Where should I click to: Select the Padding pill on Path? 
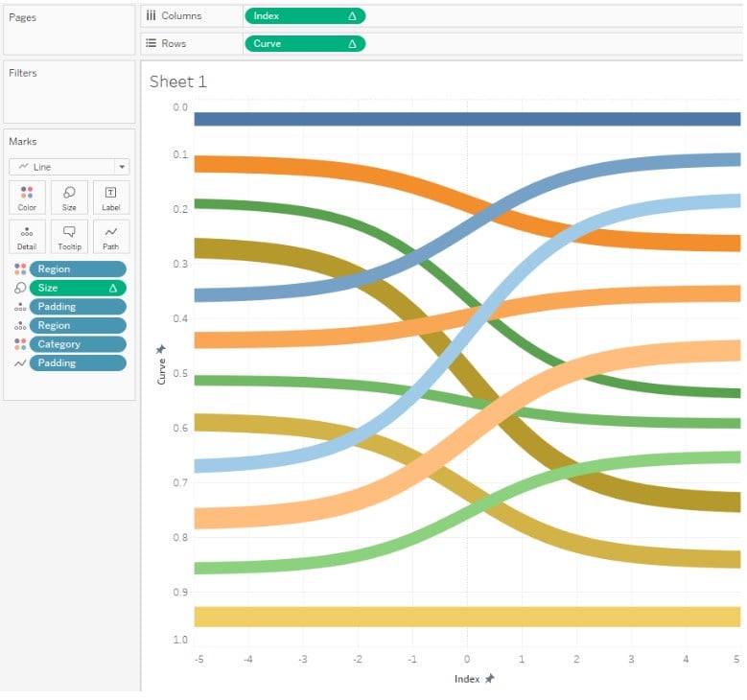(78, 363)
